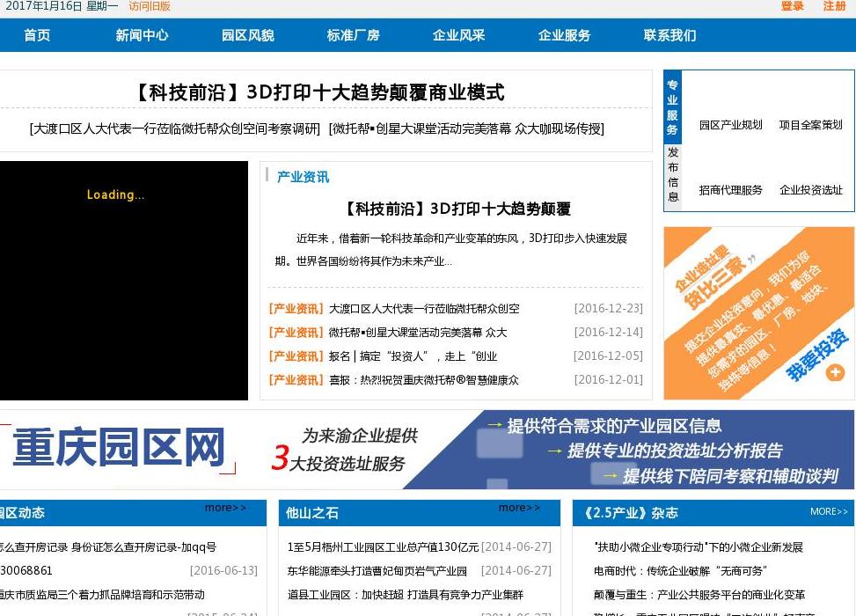Open the 首页 navigation item

pyautogui.click(x=37, y=35)
